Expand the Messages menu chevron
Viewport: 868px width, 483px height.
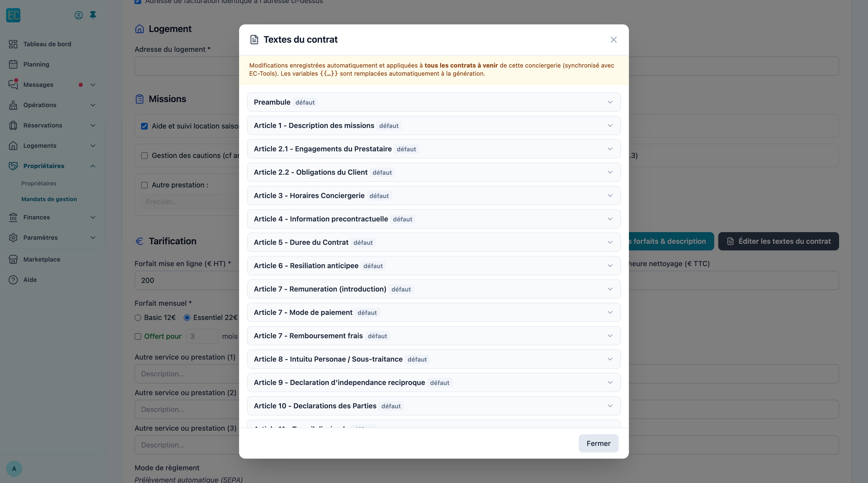pyautogui.click(x=93, y=85)
